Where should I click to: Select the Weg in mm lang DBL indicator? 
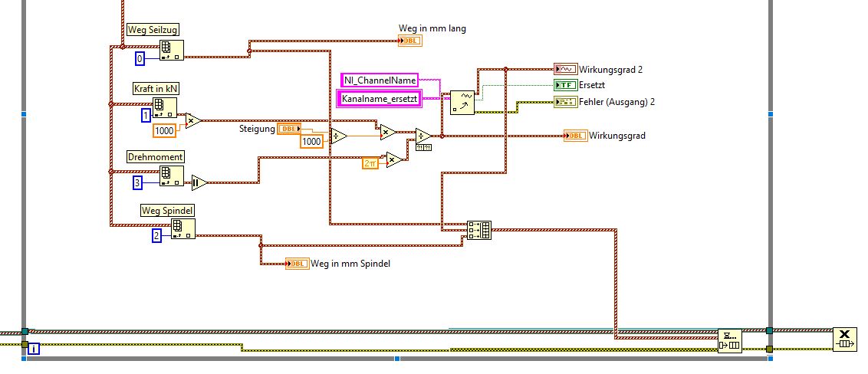pos(410,41)
